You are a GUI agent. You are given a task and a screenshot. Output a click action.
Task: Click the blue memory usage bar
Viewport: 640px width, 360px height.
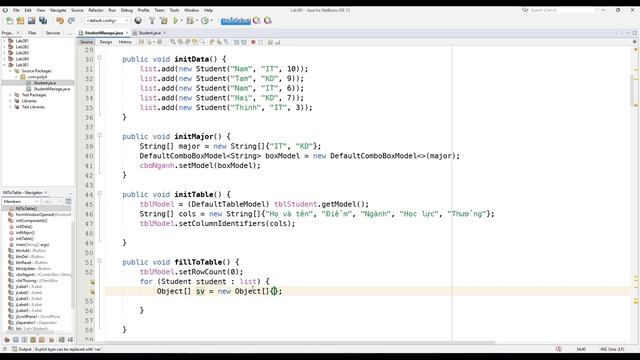[236, 20]
